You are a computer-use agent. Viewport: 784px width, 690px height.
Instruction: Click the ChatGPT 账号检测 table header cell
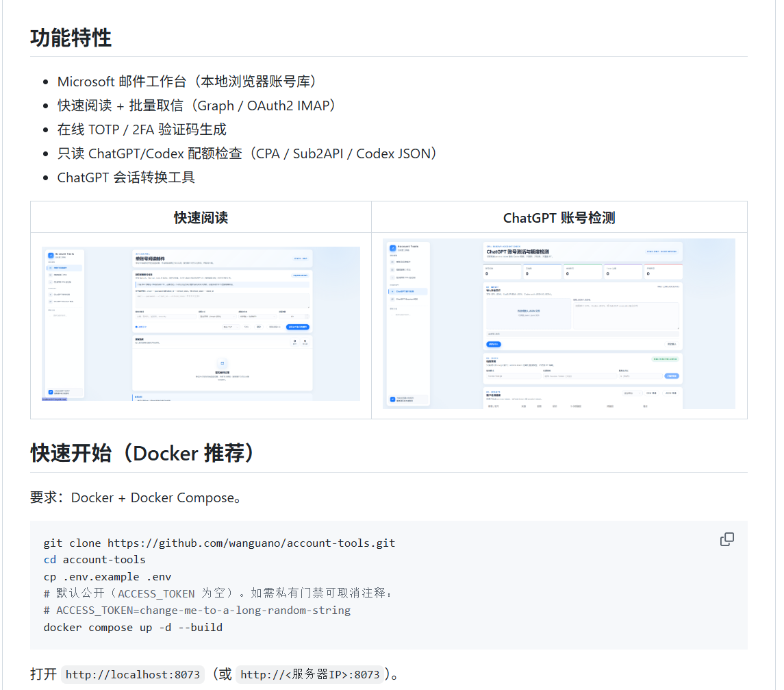pyautogui.click(x=559, y=218)
